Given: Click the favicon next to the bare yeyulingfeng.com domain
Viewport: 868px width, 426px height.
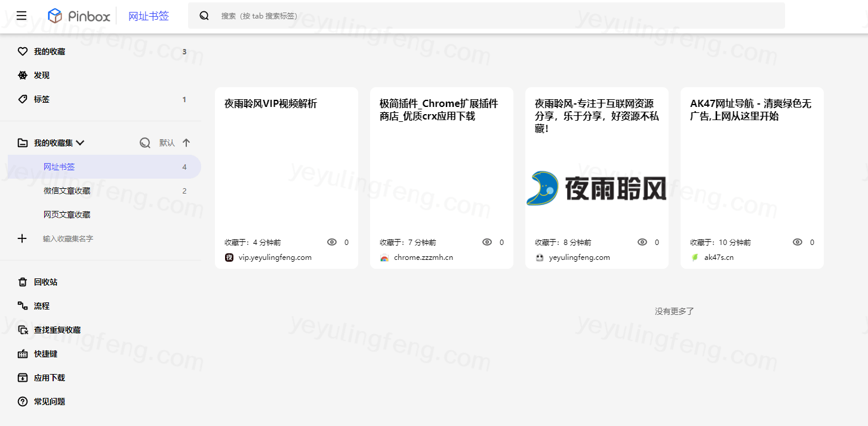Looking at the screenshot, I should [x=540, y=258].
